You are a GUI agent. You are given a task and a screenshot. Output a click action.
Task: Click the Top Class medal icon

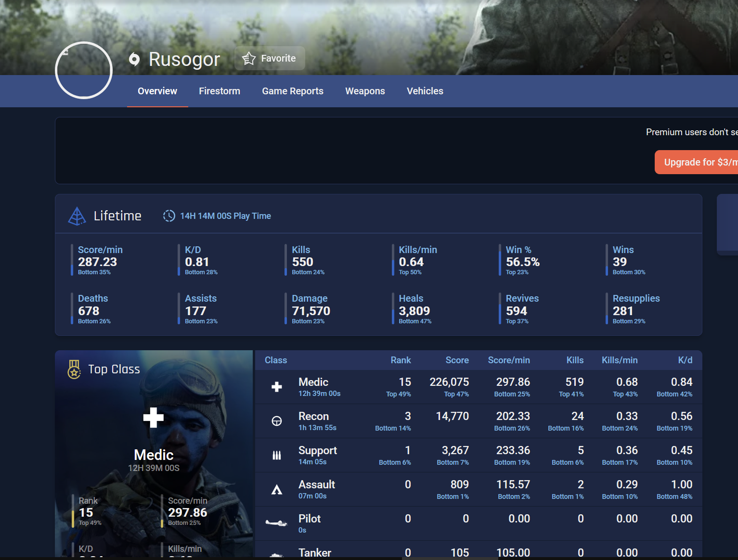(x=74, y=369)
